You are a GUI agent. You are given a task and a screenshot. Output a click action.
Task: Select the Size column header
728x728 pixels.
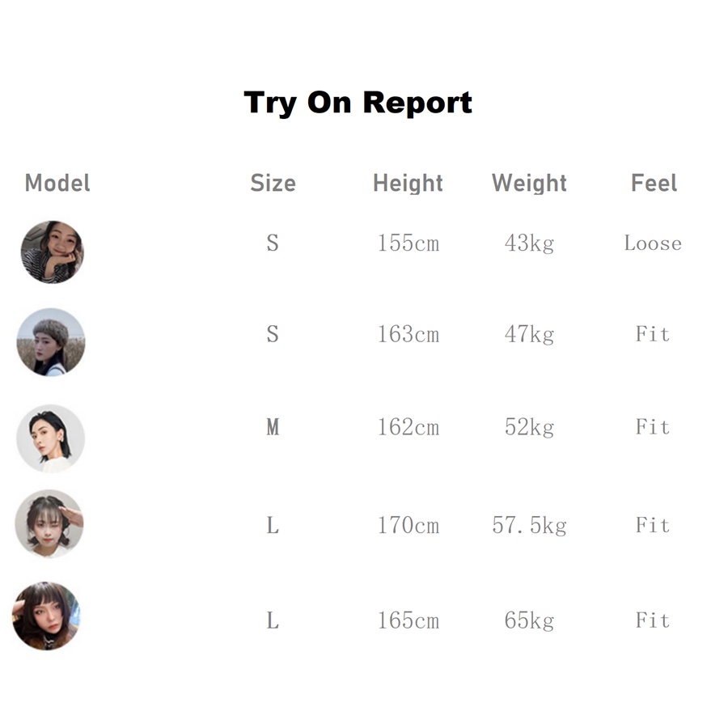[x=273, y=183]
